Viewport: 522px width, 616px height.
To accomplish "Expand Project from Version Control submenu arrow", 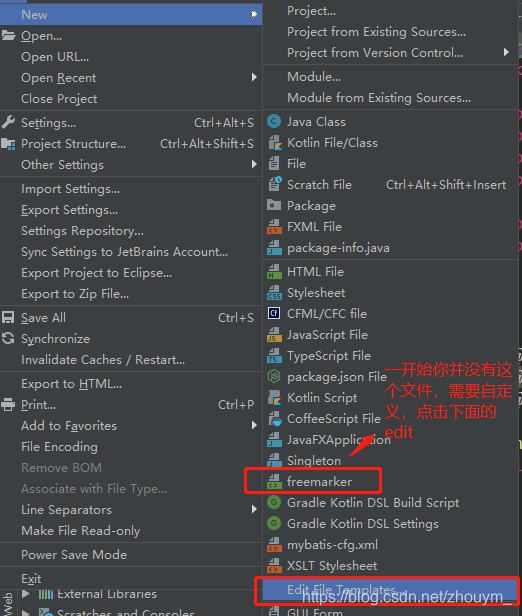I will 506,52.
